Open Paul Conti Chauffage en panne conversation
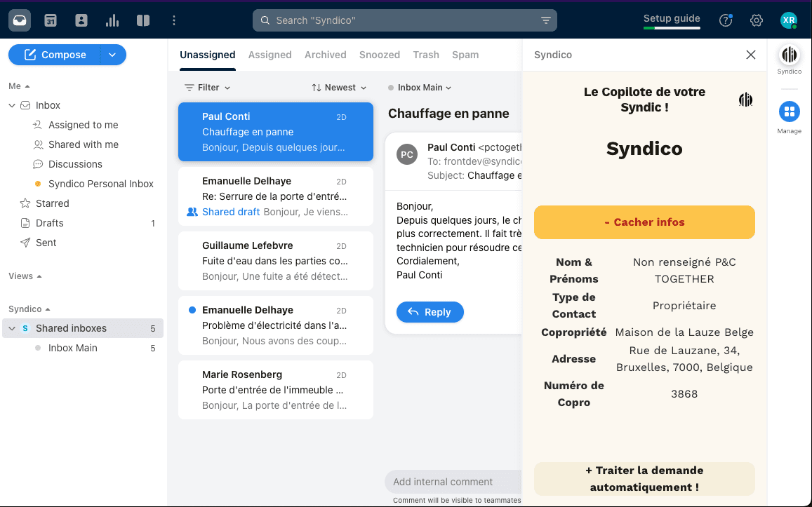The height and width of the screenshot is (507, 812). tap(276, 132)
